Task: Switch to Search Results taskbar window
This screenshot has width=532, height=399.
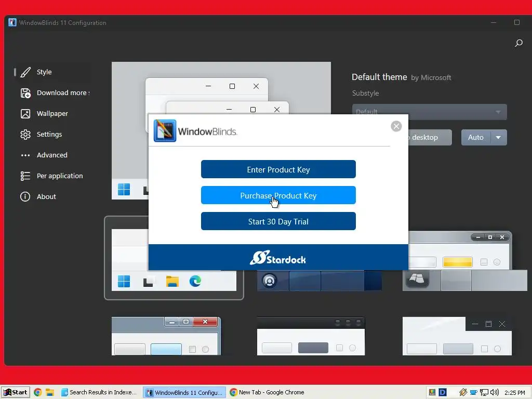Action: point(99,393)
